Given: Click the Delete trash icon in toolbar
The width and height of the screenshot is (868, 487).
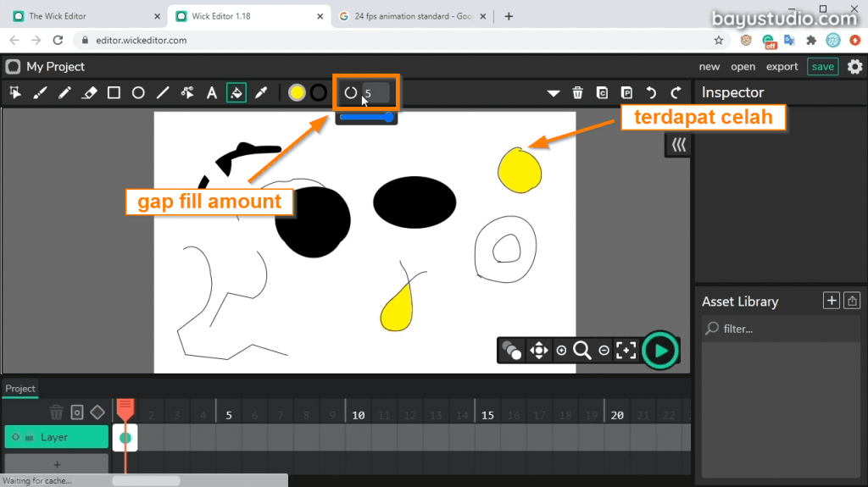Looking at the screenshot, I should point(577,92).
